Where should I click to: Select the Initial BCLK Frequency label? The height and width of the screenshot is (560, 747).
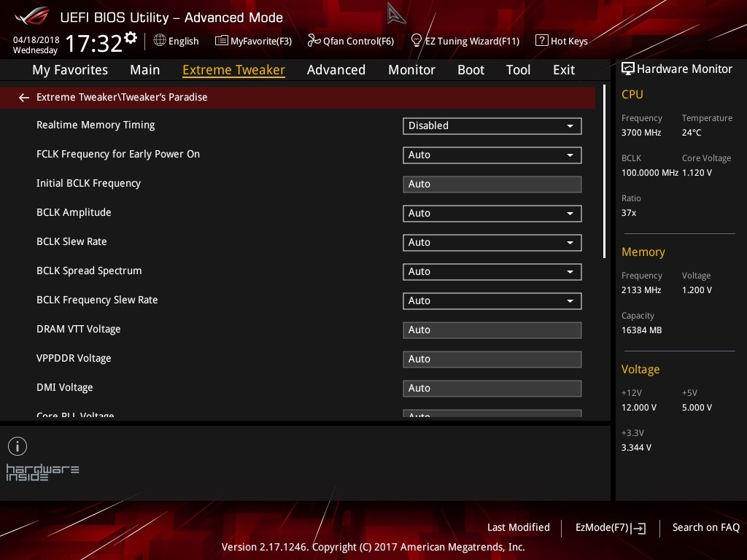(88, 183)
